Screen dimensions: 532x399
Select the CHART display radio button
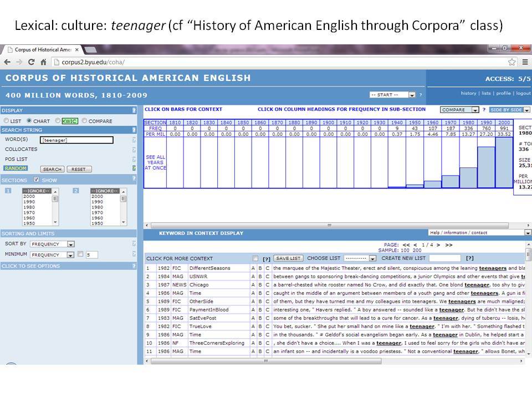[x=29, y=121]
